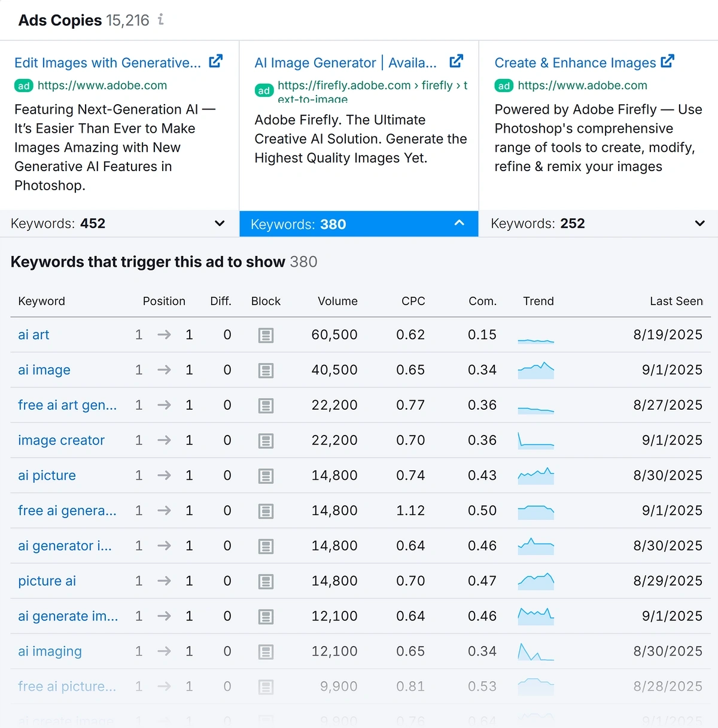Viewport: 718px width, 728px height.
Task: Open the 'image creator' keyword
Action: tap(61, 440)
